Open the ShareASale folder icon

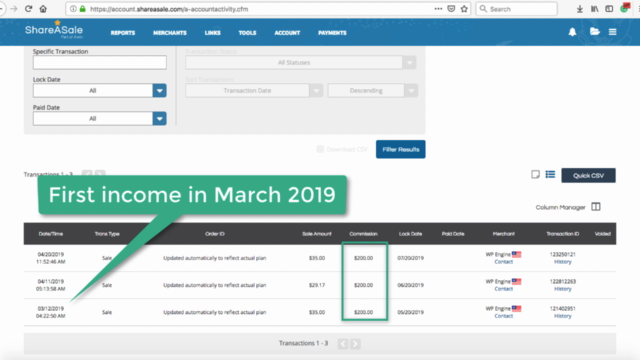(x=595, y=31)
